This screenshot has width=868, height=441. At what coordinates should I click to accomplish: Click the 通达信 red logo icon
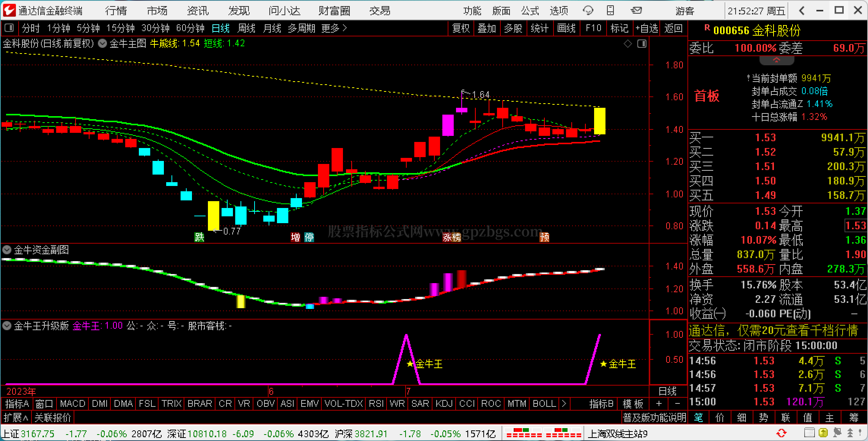coord(9,10)
